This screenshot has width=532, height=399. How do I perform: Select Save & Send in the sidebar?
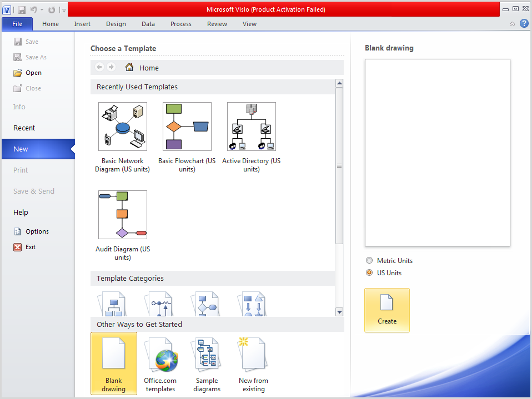pyautogui.click(x=34, y=191)
